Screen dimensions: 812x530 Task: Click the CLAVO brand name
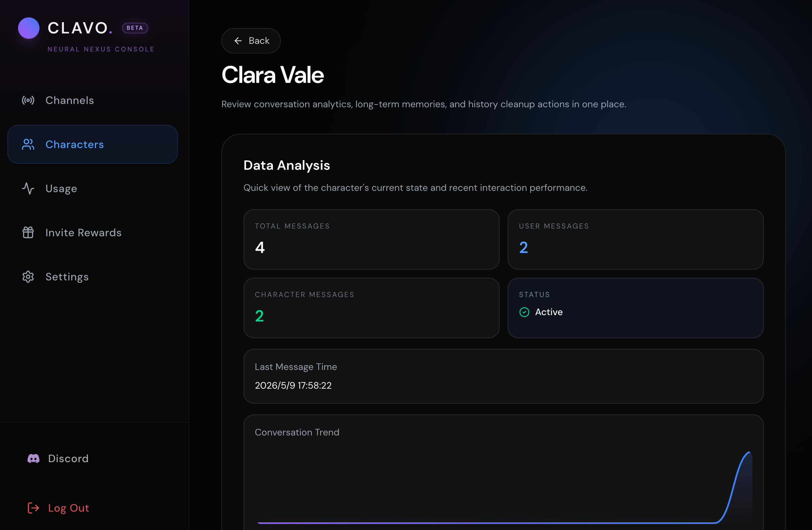[80, 28]
